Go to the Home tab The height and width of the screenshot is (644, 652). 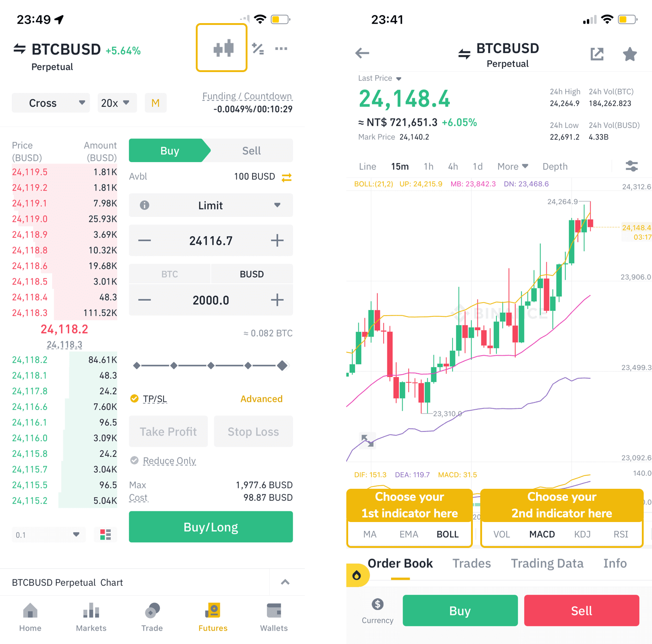30,617
